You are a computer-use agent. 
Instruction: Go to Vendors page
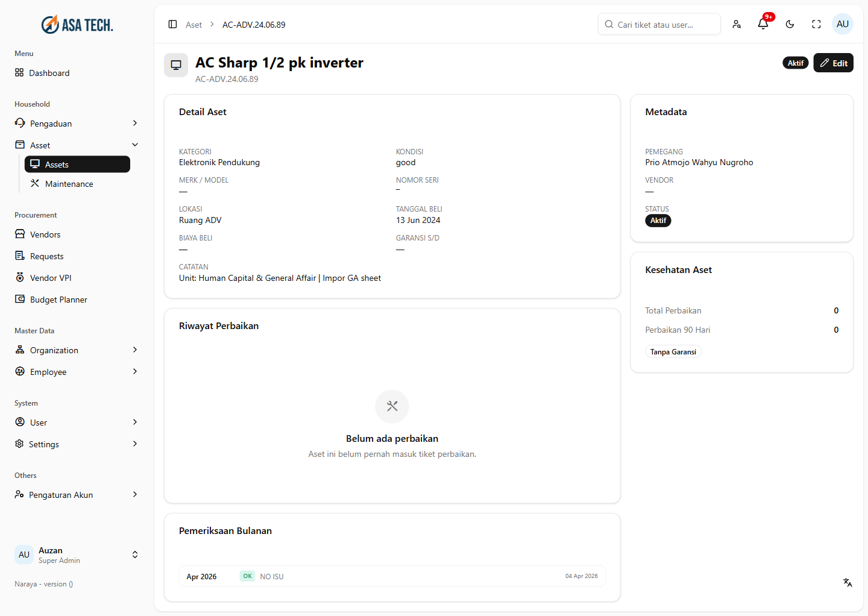tap(77, 234)
